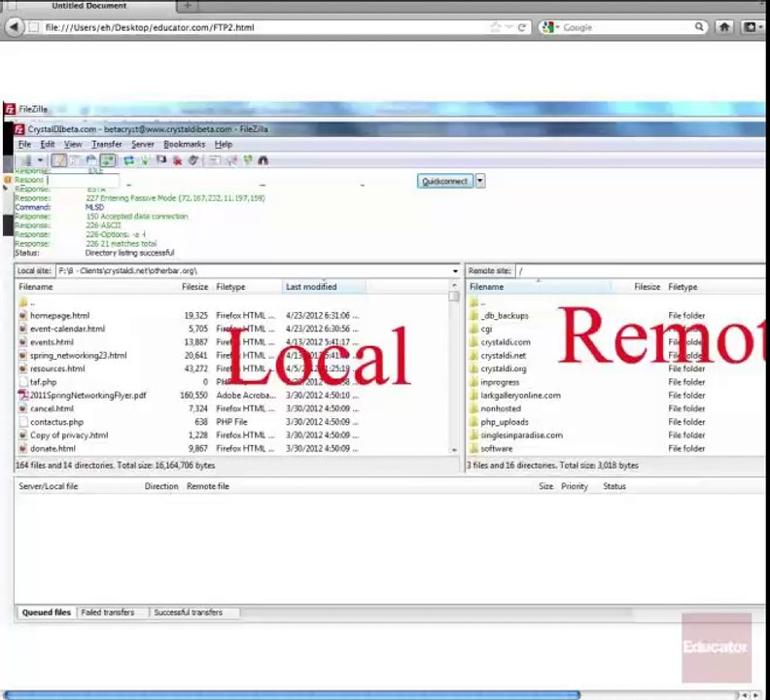Screen dimensions: 770x700
Task: Open the FileZilla Site Manager icon
Action: tap(25, 160)
